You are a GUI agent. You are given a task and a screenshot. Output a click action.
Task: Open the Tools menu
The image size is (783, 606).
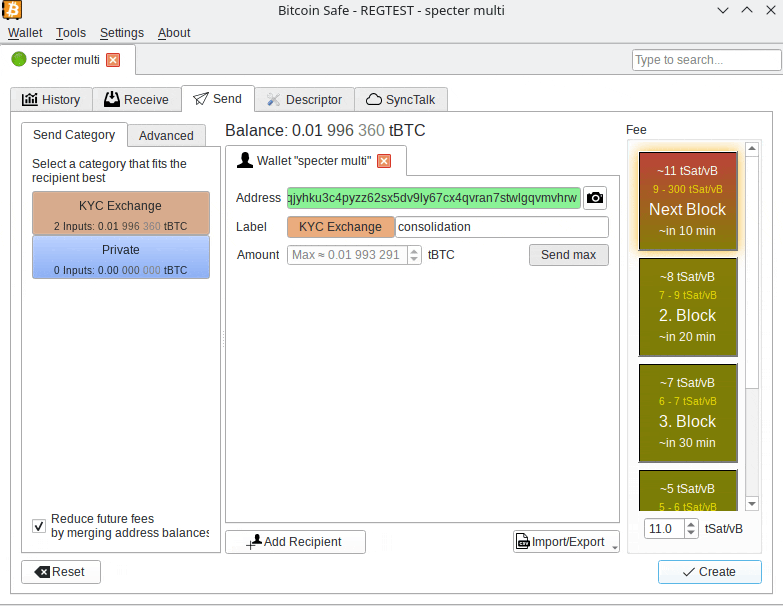click(x=71, y=33)
